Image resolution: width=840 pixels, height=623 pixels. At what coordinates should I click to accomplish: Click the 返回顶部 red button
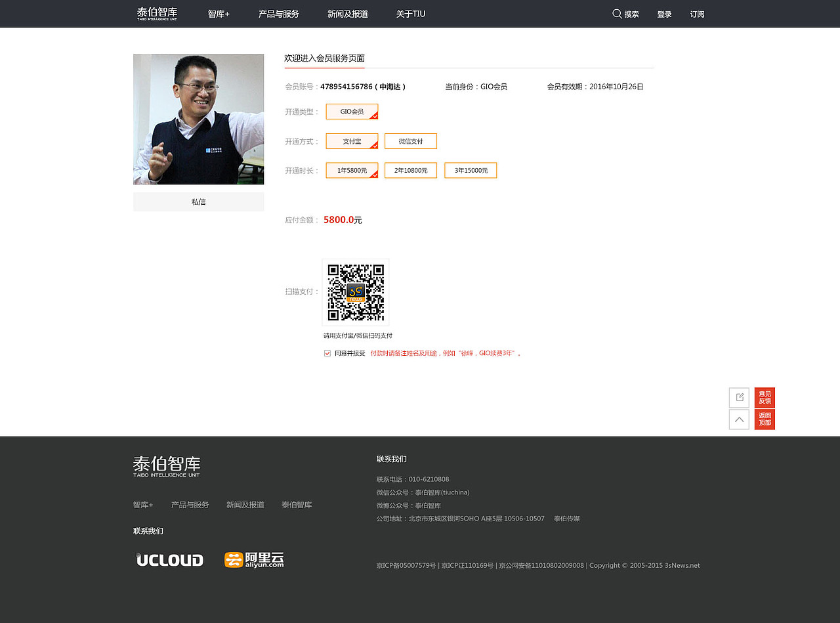[765, 419]
